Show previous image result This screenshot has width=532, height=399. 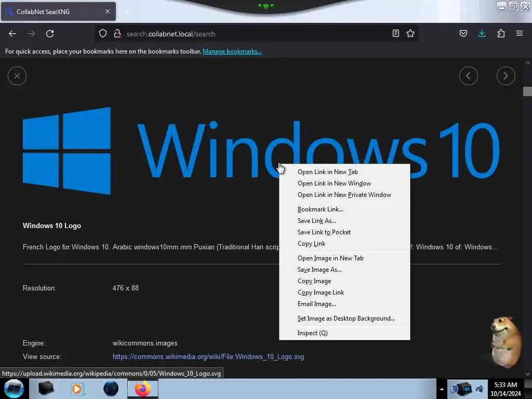click(x=469, y=76)
